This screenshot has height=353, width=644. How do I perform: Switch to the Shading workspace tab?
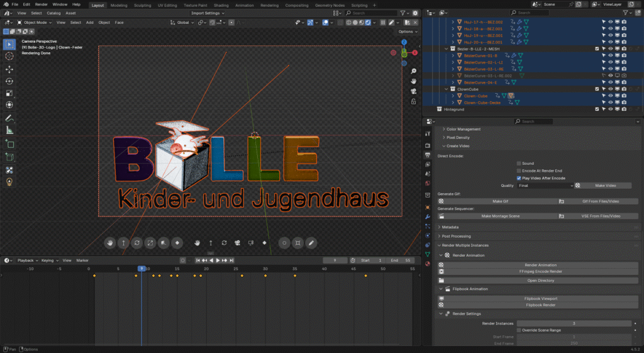[x=221, y=5]
